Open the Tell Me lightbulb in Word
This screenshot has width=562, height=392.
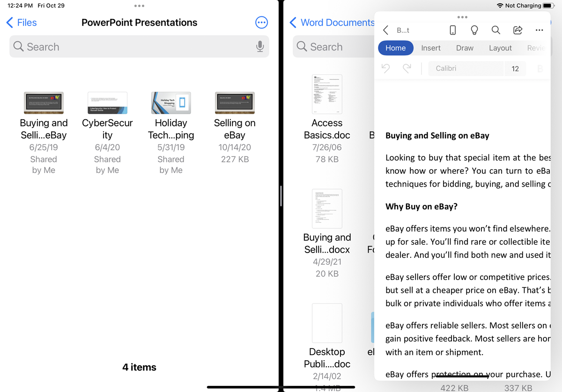point(474,30)
